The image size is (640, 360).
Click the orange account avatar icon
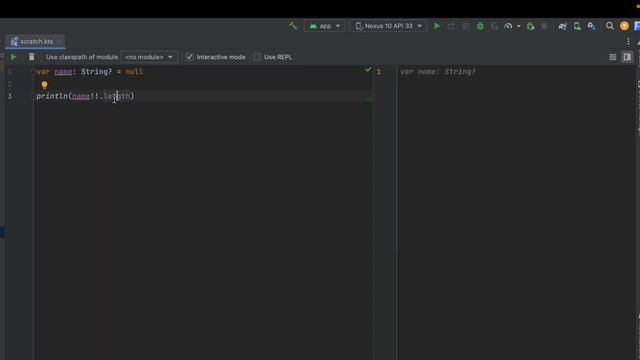click(x=624, y=26)
